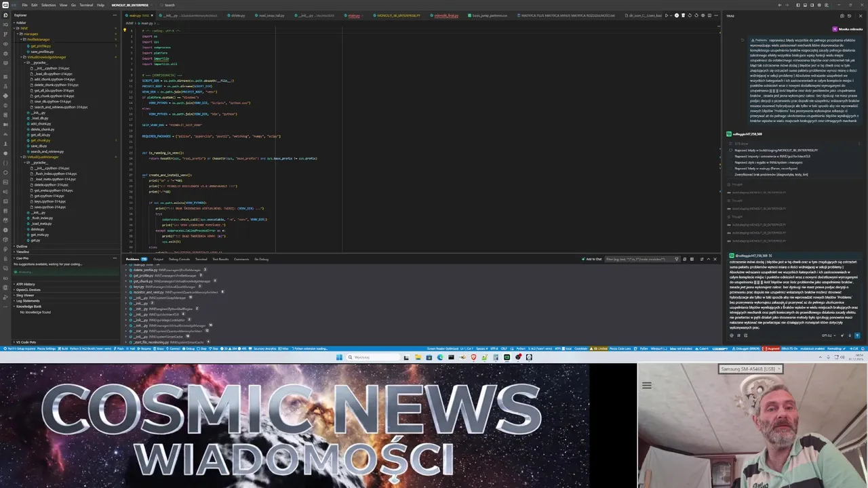Toggle the secondary side bar layout button

tap(812, 5)
